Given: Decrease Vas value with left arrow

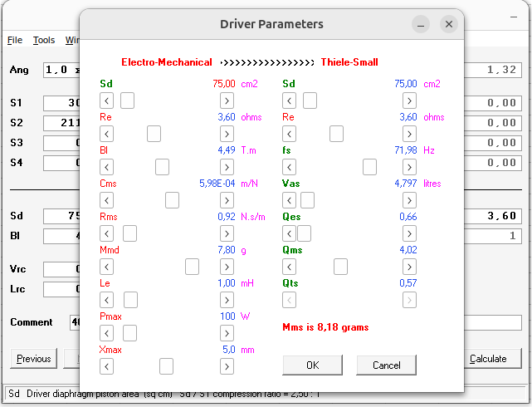Looking at the screenshot, I should coord(289,200).
